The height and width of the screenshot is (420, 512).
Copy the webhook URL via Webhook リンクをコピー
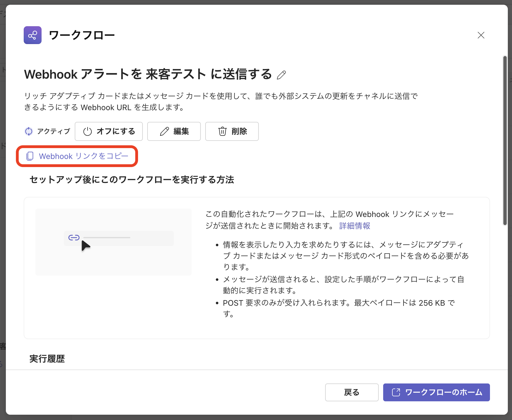tap(83, 156)
